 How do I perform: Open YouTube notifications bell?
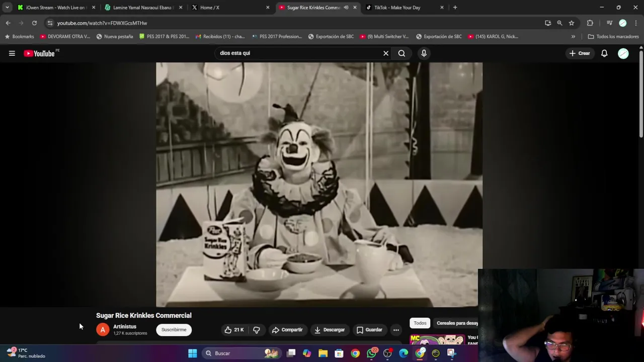point(604,53)
